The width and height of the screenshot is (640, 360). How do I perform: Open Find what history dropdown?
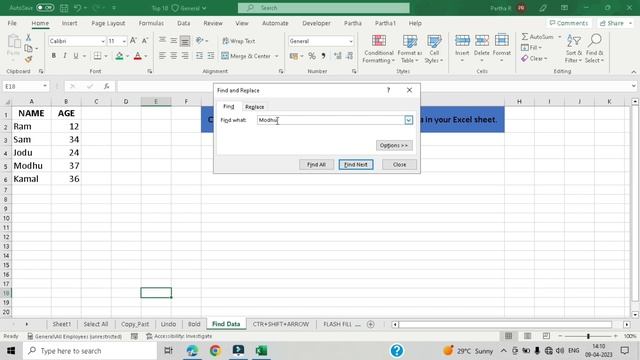click(x=409, y=120)
